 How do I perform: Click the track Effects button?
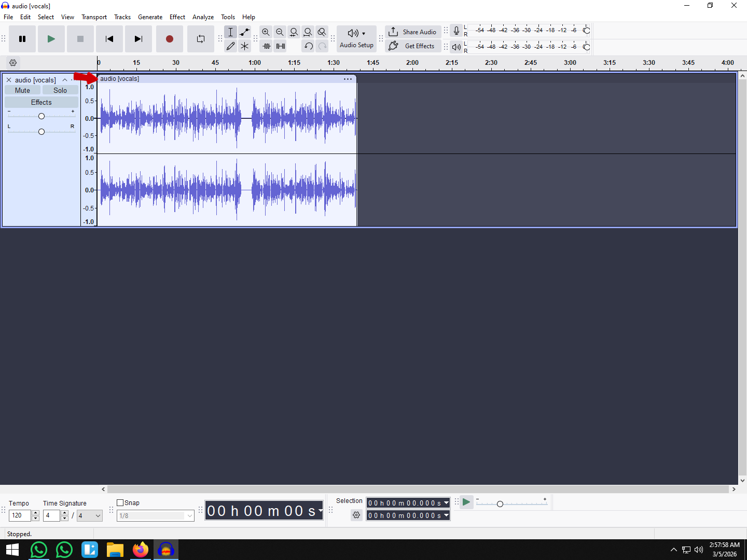[x=41, y=102]
